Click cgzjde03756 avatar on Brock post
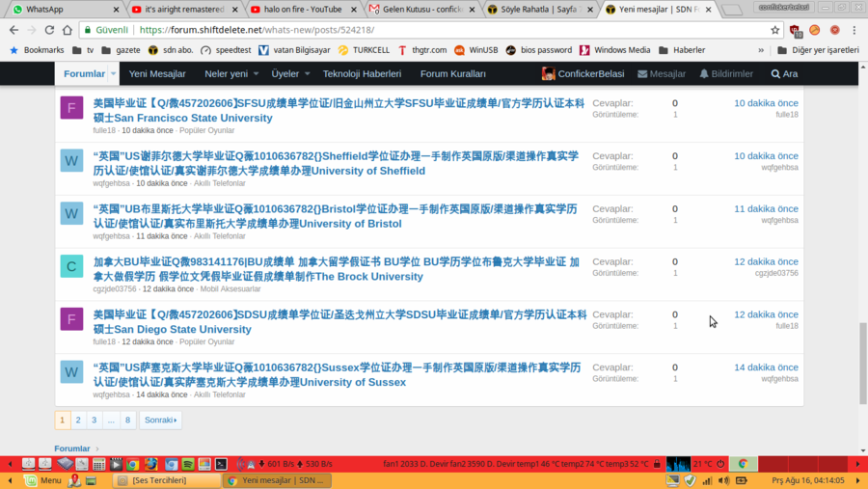The width and height of the screenshot is (868, 489). coord(71,266)
